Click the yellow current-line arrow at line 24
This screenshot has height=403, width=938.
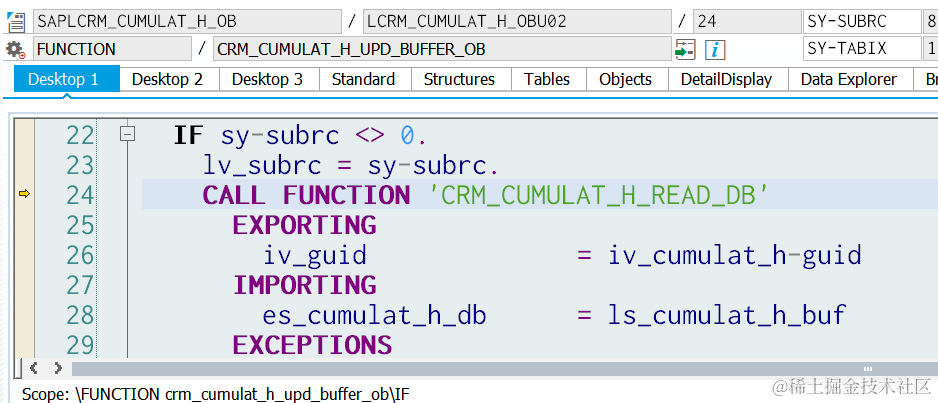point(25,194)
